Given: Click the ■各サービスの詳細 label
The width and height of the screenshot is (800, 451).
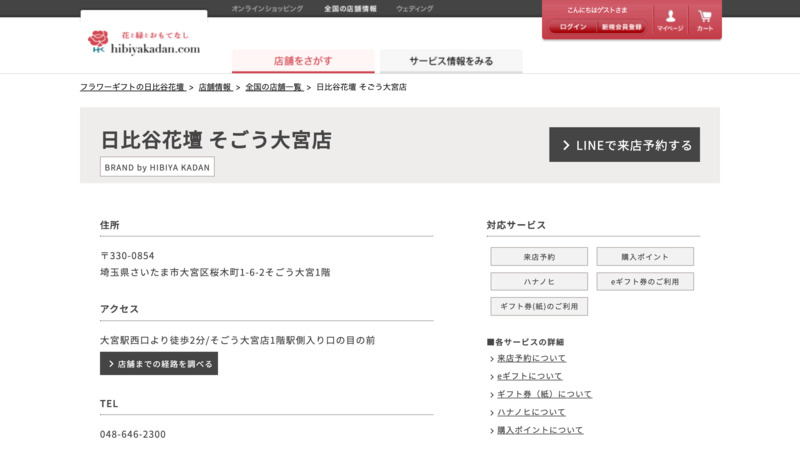Looking at the screenshot, I should [x=525, y=342].
